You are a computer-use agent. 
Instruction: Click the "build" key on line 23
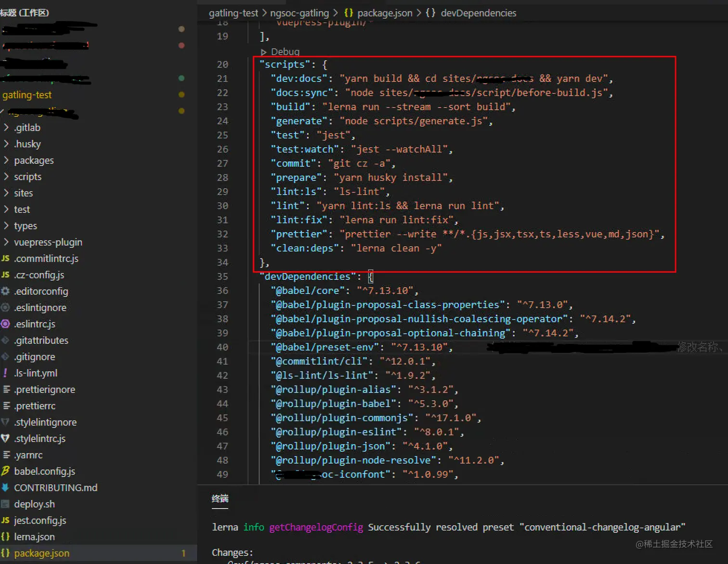(290, 107)
